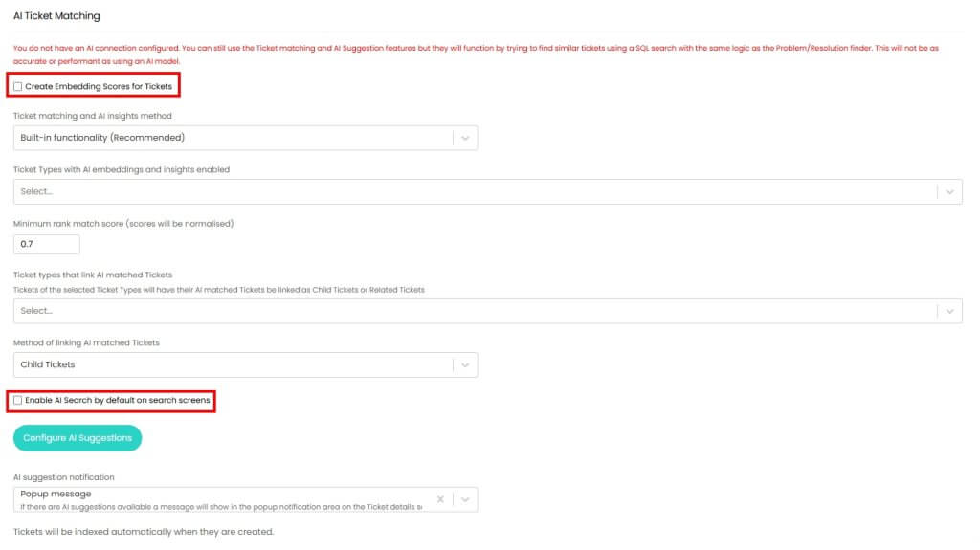
Task: Open Ticket Types with AI embeddings select box
Action: pos(469,191)
